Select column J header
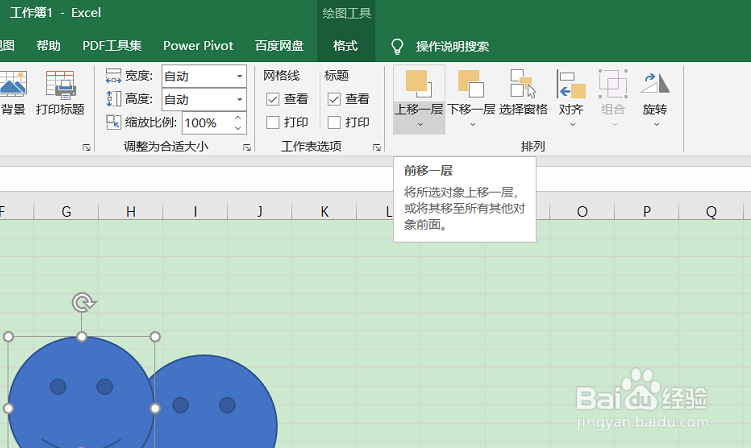Image resolution: width=751 pixels, height=448 pixels. (260, 211)
